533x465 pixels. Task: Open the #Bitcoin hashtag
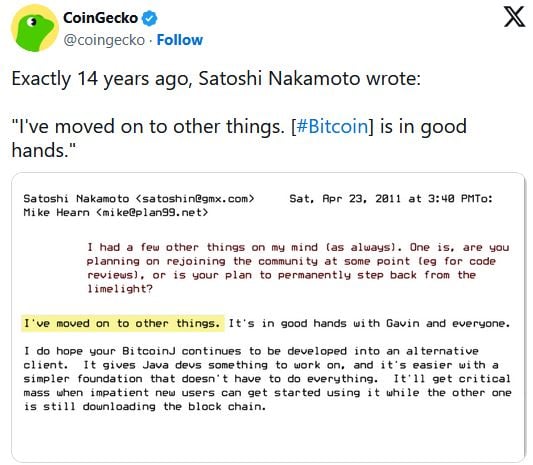click(332, 126)
